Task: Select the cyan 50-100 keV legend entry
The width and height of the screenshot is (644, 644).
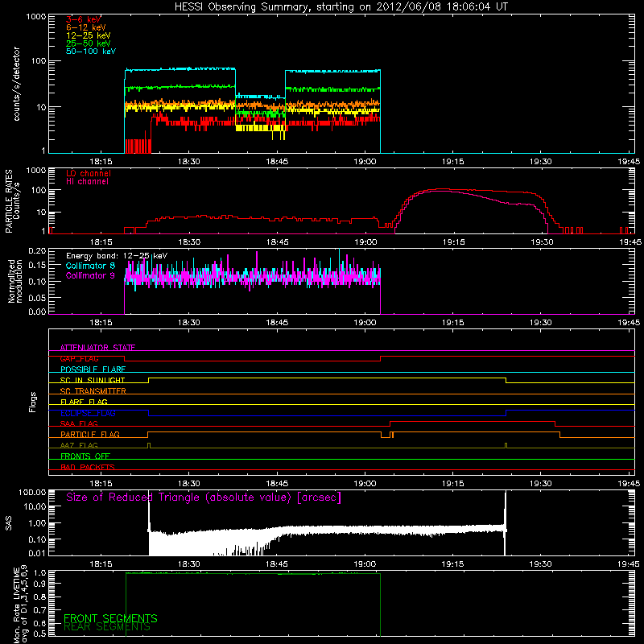Action: click(x=91, y=52)
